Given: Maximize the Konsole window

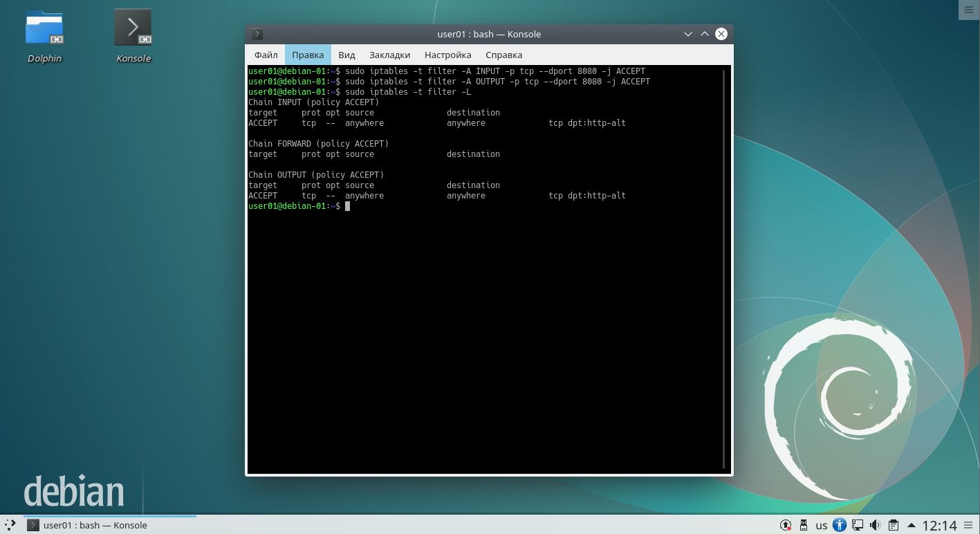Looking at the screenshot, I should tap(704, 34).
